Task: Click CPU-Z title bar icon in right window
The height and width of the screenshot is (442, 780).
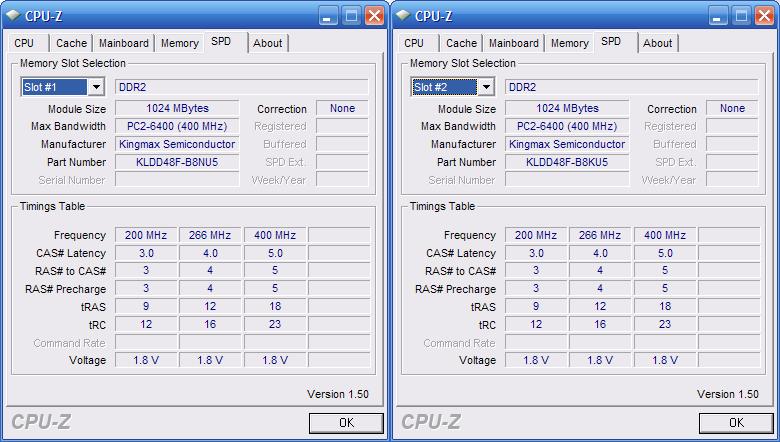Action: coord(403,16)
